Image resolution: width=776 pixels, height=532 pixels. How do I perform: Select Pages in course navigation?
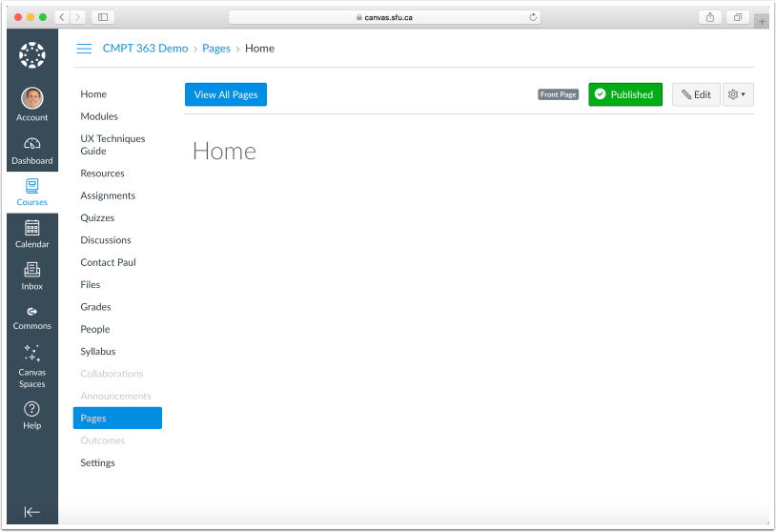(117, 419)
